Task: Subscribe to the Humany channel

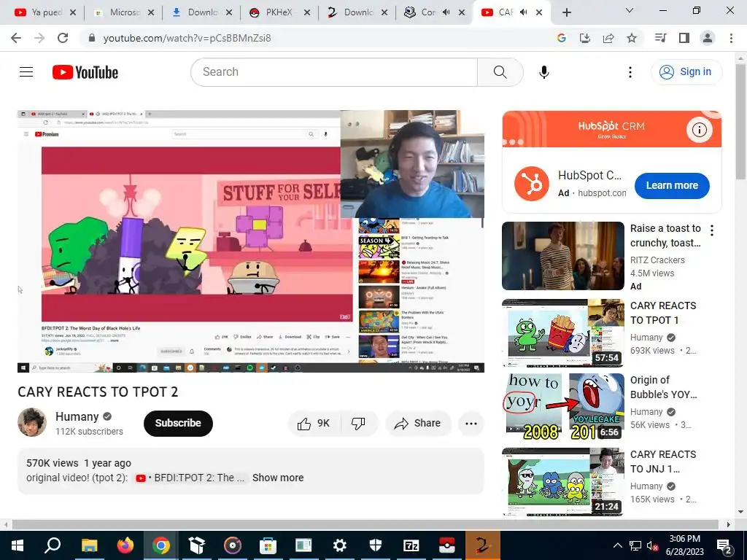Action: [178, 424]
